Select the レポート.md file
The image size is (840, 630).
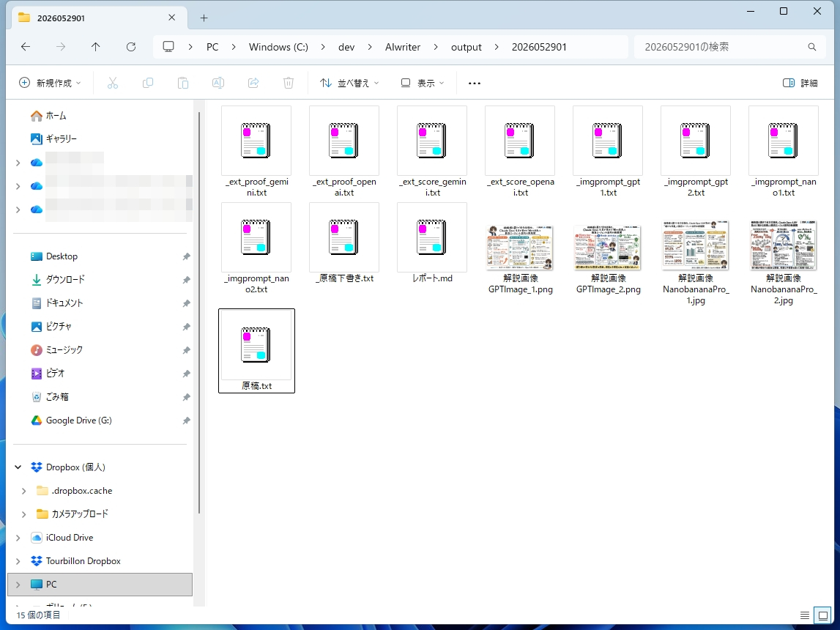[432, 243]
